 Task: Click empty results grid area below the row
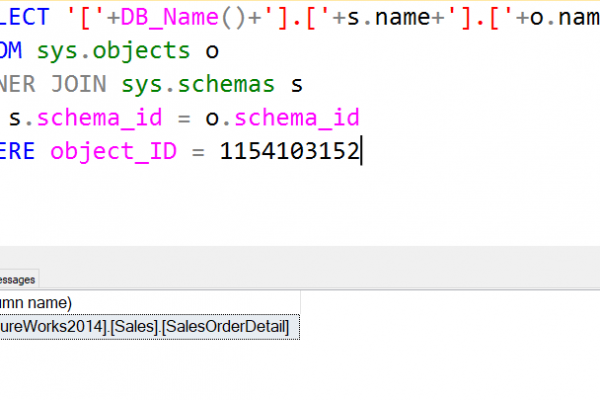[x=300, y=370]
